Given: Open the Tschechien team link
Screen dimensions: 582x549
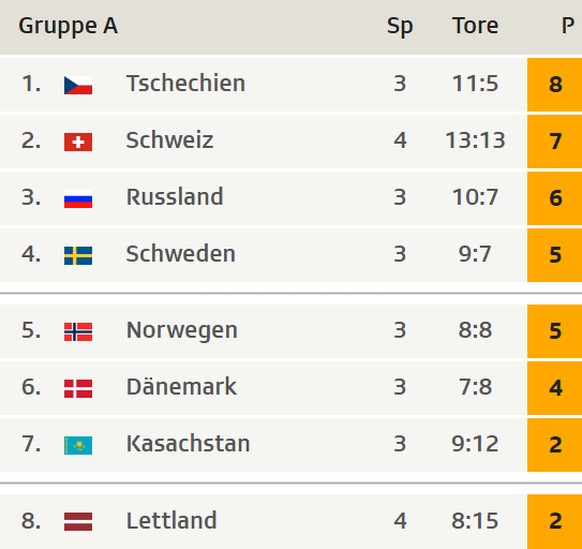Looking at the screenshot, I should [x=186, y=83].
